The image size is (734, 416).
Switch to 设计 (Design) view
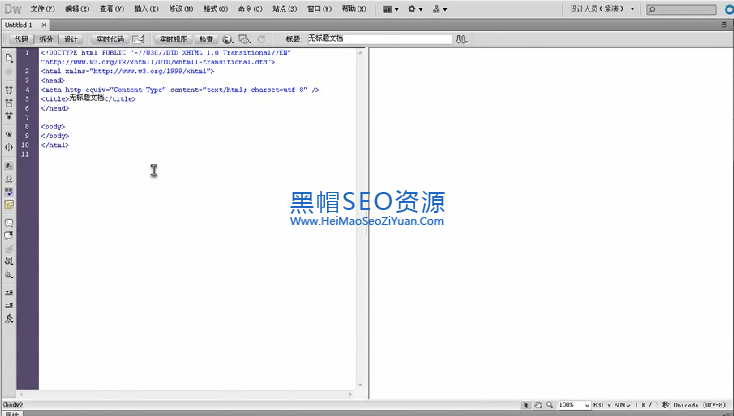click(71, 38)
